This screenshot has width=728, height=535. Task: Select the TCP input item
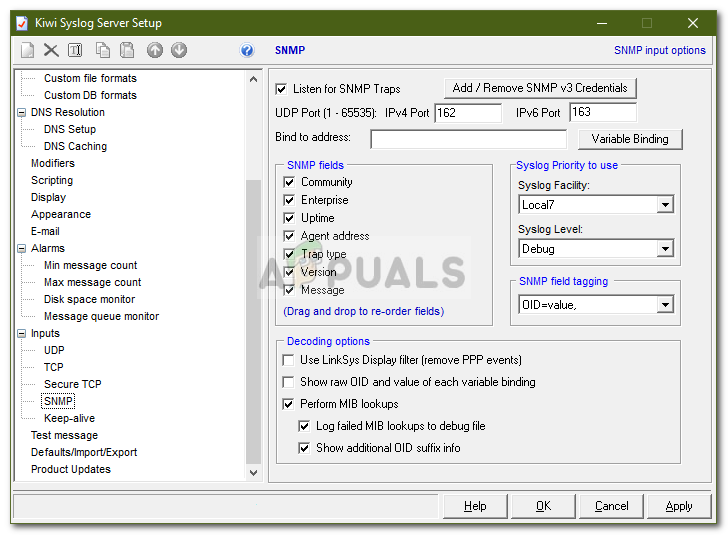[53, 367]
